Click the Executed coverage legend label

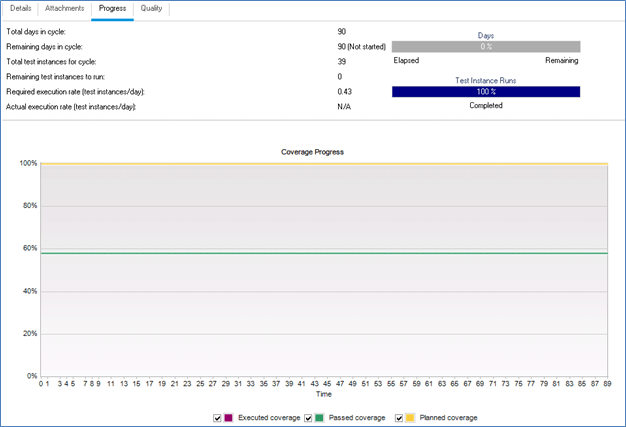coord(268,417)
